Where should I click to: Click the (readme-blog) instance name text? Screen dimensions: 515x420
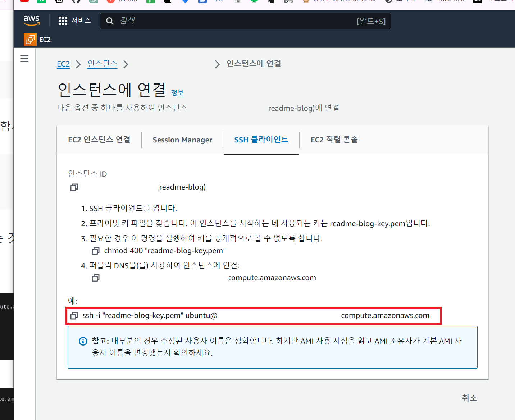point(182,187)
